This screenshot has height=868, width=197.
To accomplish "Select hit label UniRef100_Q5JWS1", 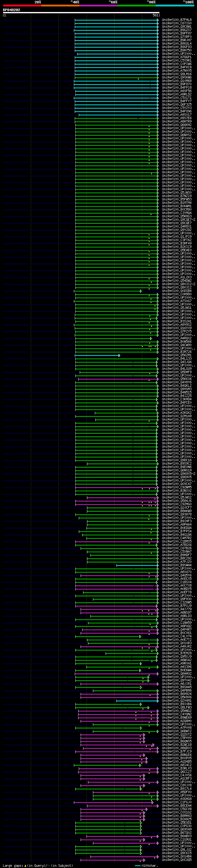I will (177, 308).
